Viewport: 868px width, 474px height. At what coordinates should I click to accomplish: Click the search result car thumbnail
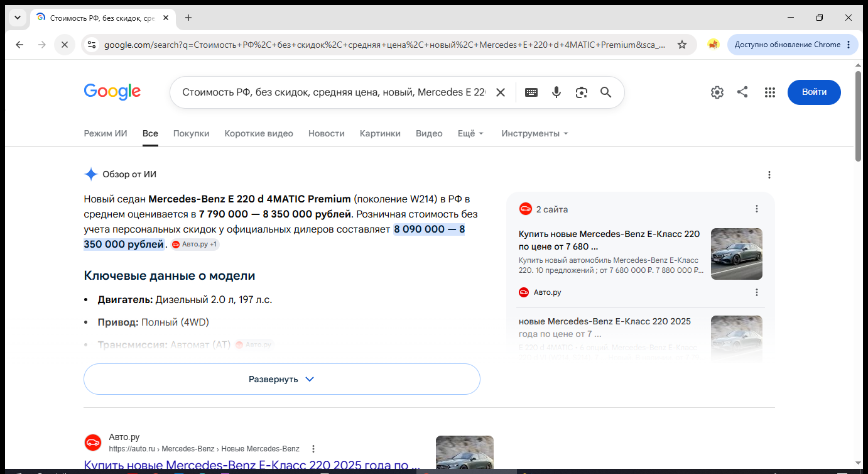tap(465, 454)
